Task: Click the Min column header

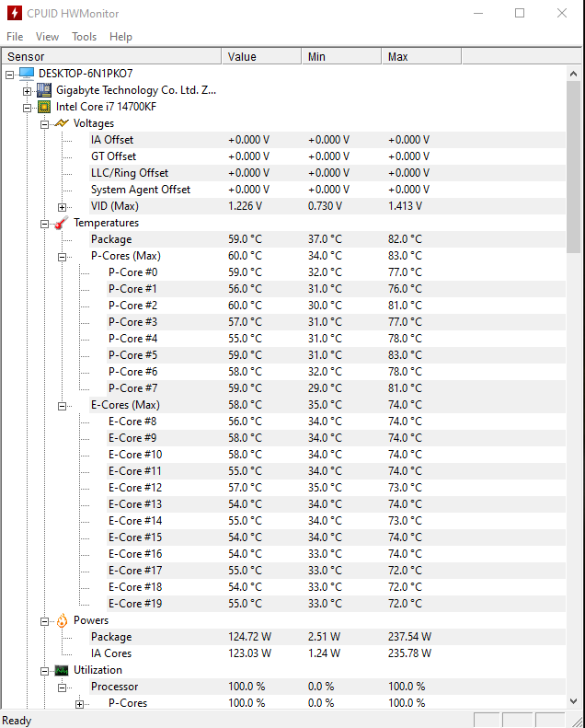Action: 341,57
